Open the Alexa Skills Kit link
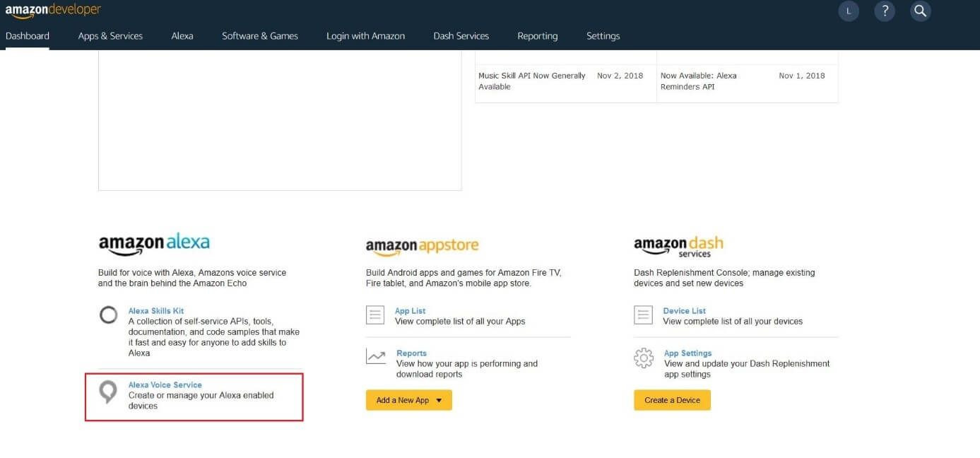This screenshot has height=458, width=980. coord(155,311)
